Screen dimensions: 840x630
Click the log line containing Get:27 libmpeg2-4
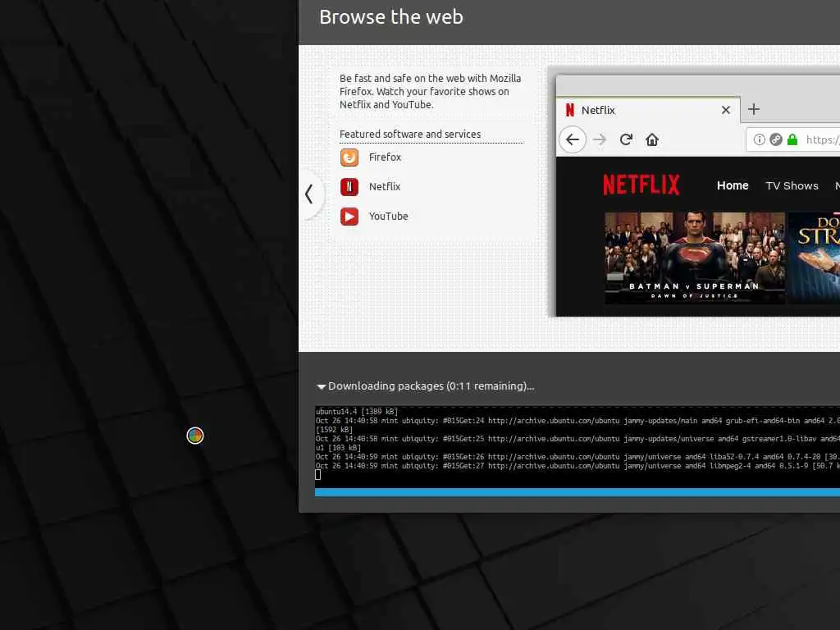click(577, 466)
